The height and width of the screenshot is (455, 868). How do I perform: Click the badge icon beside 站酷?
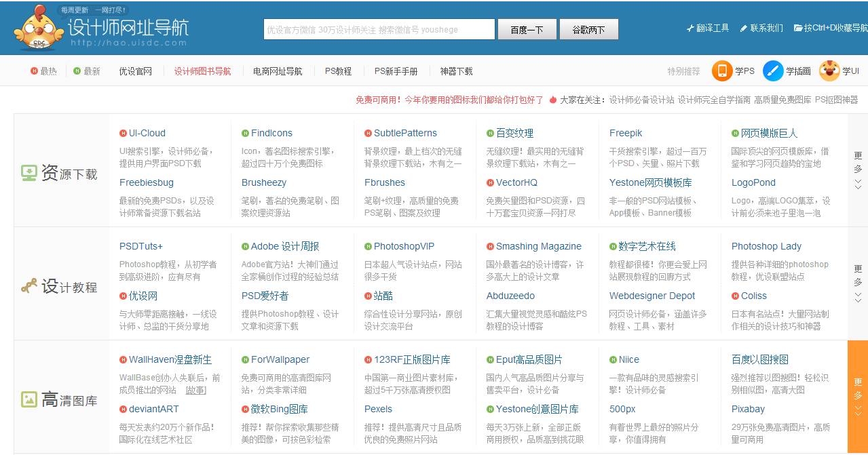pyautogui.click(x=368, y=296)
